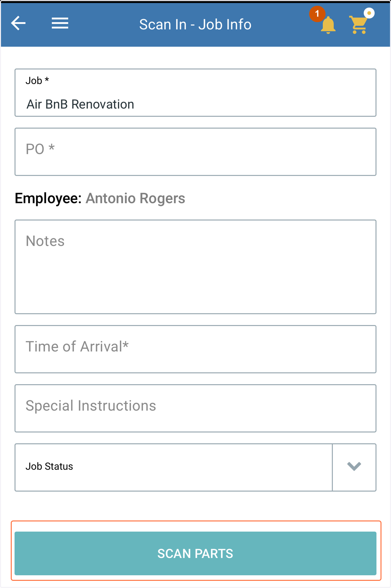Tap the Scan In - Job Info title
The width and height of the screenshot is (391, 588).
(195, 24)
